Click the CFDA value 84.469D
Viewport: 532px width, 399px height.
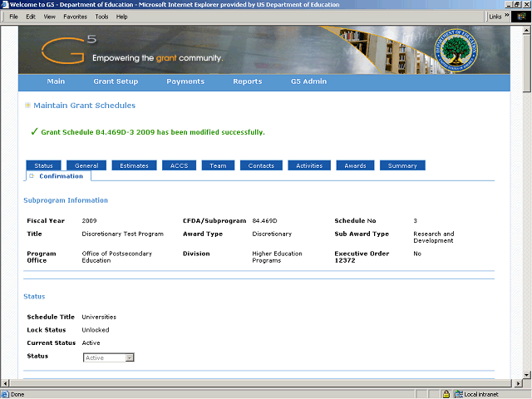[264, 221]
